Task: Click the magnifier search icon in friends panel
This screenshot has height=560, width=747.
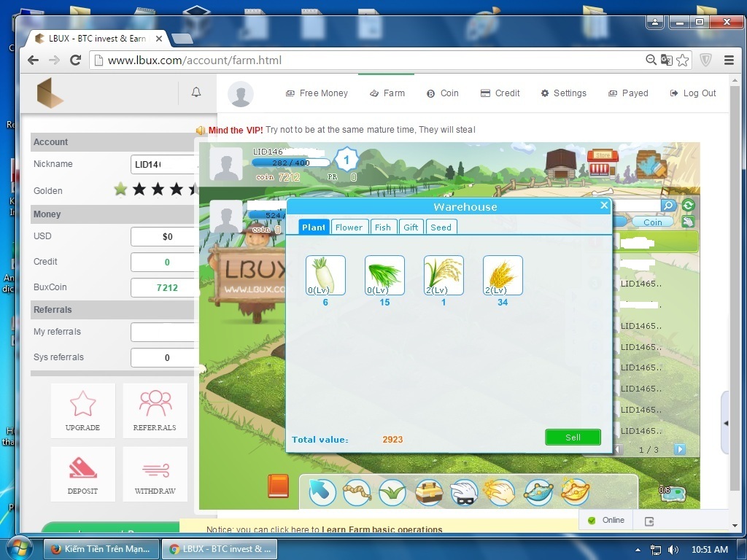Action: point(668,206)
